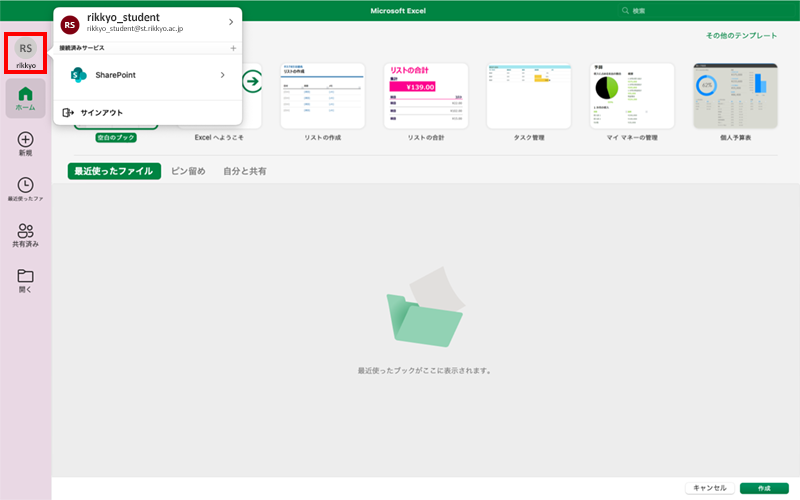800x500 pixels.
Task: Open その他のテンプレート link
Action: (x=741, y=35)
